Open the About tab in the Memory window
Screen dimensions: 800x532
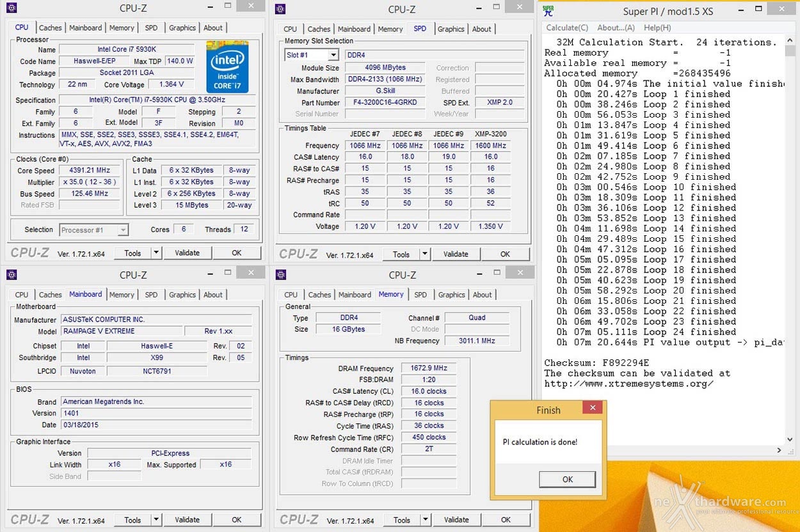483,295
